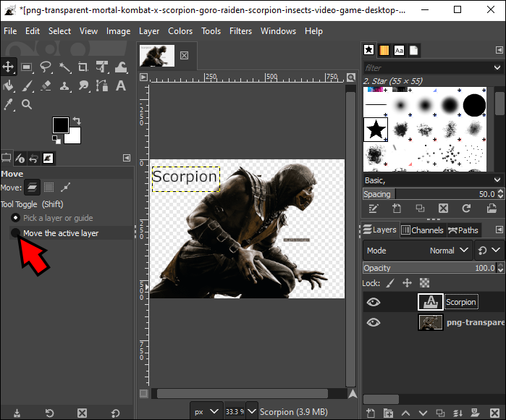Hide the Scorpion text layer
Image resolution: width=506 pixels, height=420 pixels.
point(374,302)
